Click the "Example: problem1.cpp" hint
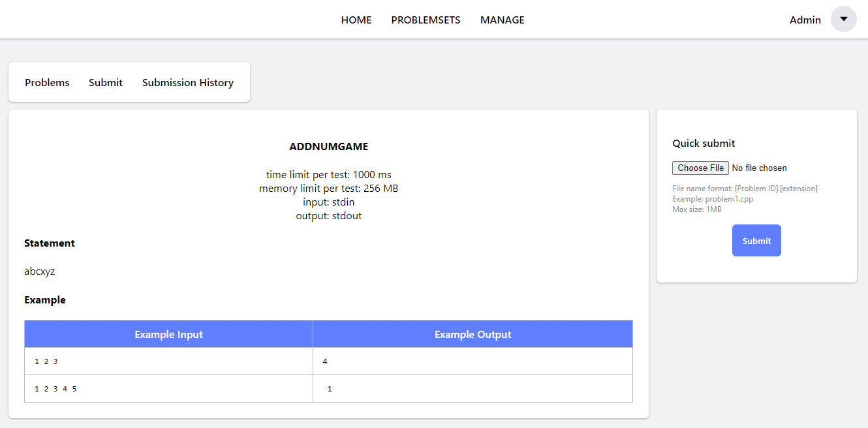Screen dimensions: 868x428 click(713, 199)
